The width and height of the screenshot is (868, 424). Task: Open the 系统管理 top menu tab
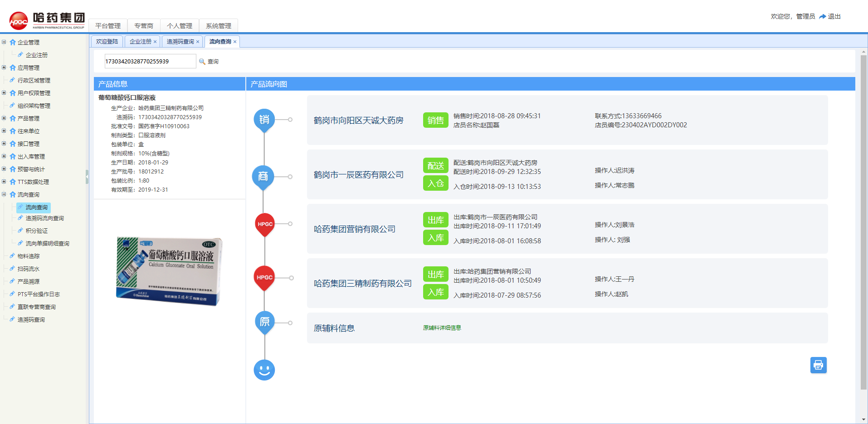click(218, 26)
